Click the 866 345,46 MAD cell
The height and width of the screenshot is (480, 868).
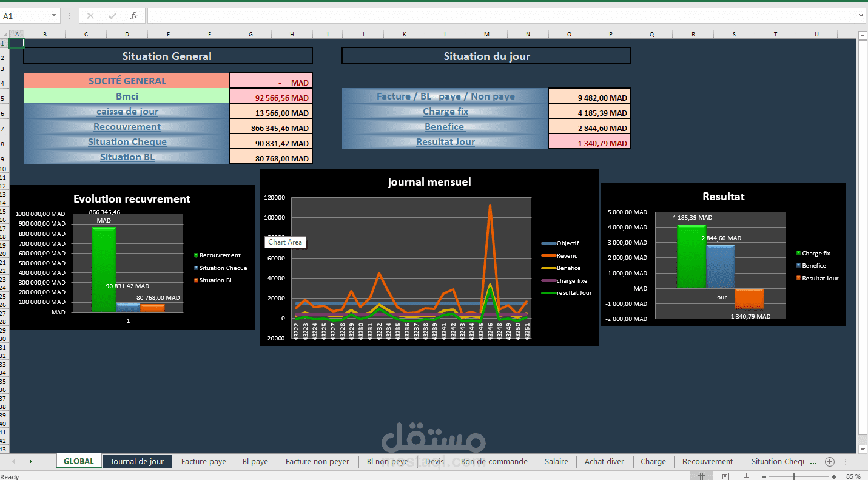tap(271, 127)
